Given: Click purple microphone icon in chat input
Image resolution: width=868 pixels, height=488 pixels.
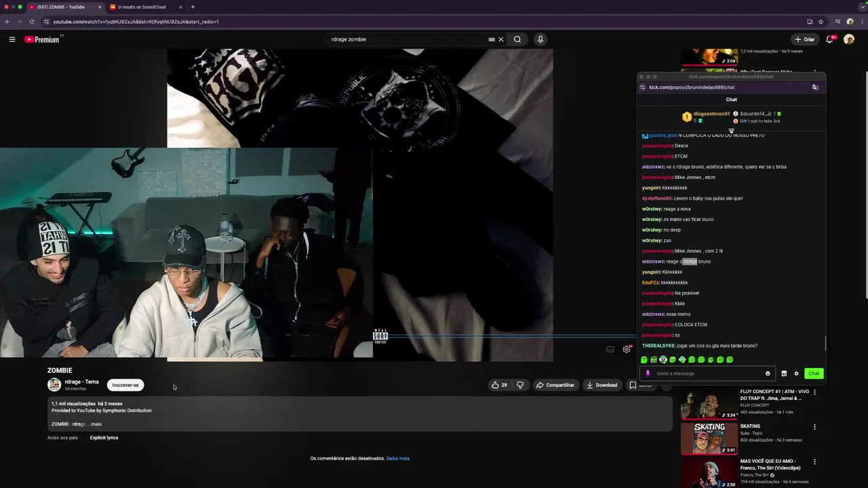Looking at the screenshot, I should click(x=648, y=373).
